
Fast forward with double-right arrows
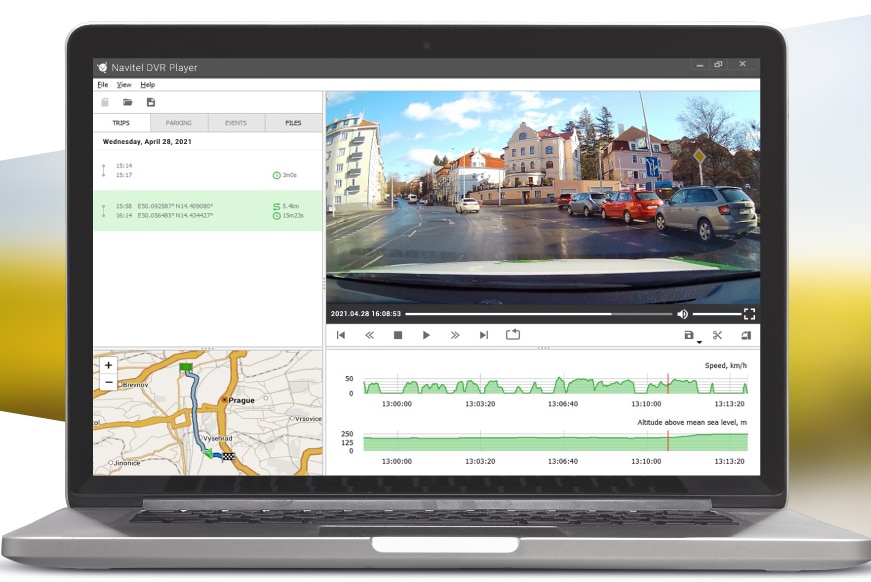click(x=455, y=335)
